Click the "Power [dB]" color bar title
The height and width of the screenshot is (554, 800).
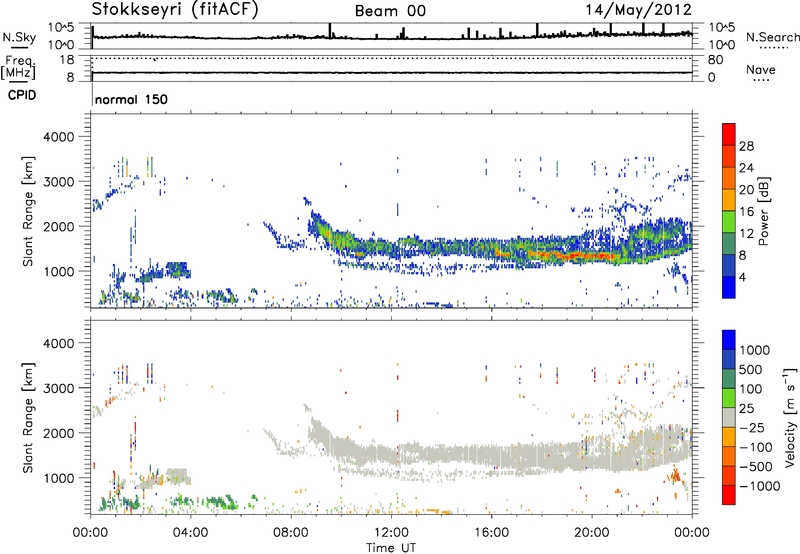click(763, 211)
